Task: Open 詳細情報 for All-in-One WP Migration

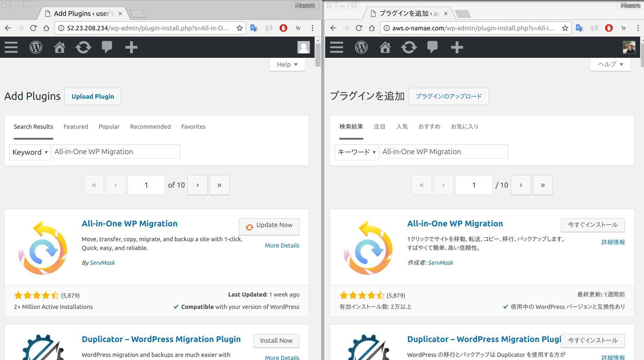Action: (x=613, y=242)
